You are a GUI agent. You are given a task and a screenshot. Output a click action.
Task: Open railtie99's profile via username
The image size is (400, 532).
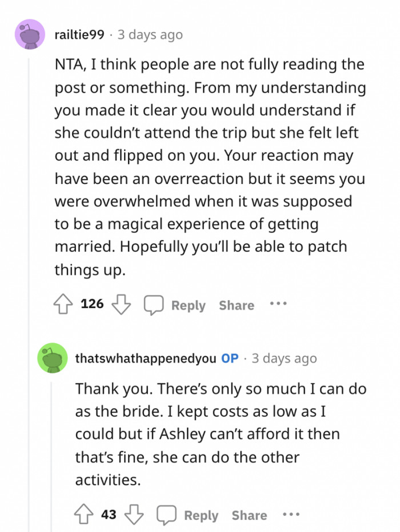pyautogui.click(x=81, y=34)
